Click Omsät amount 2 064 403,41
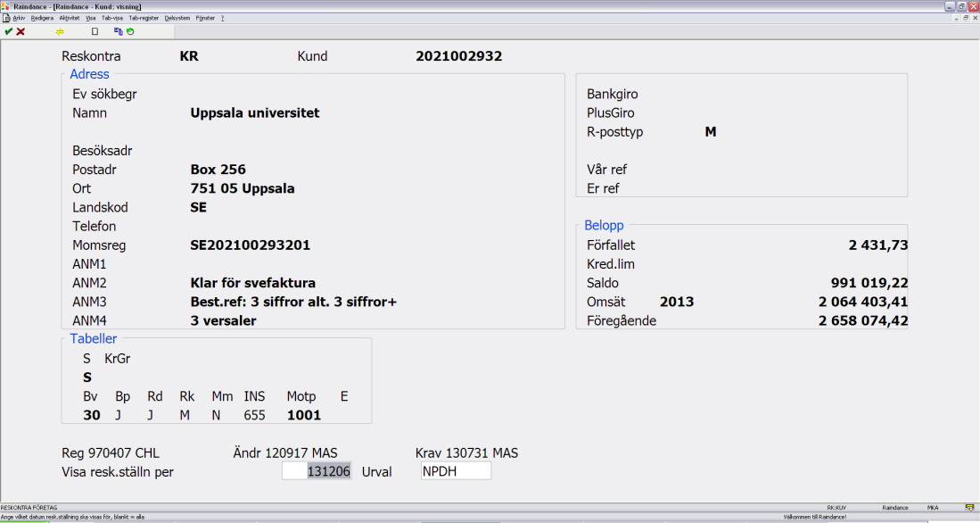Screen dimensions: 980x523 863,302
